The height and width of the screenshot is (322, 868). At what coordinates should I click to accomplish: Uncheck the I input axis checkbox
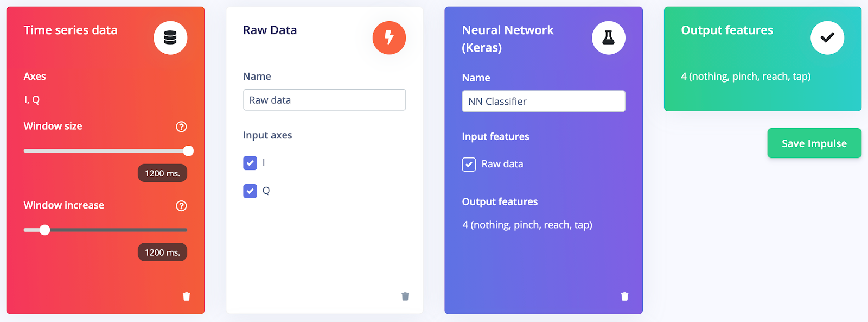(250, 163)
